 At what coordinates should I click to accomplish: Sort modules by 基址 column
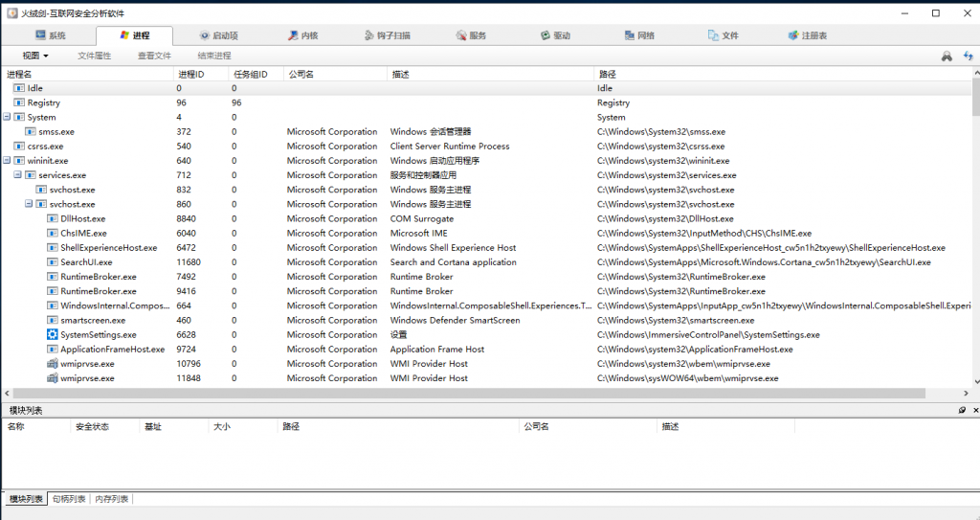(174, 426)
